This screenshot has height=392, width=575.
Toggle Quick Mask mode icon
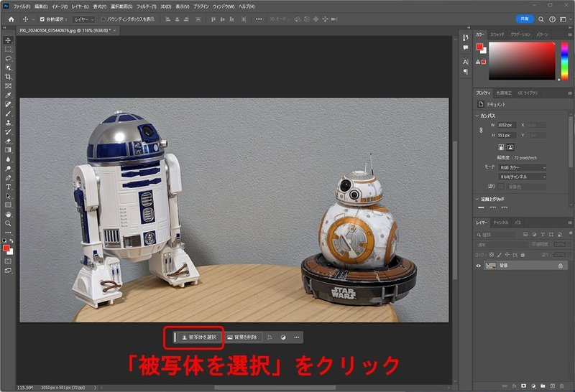click(x=8, y=261)
